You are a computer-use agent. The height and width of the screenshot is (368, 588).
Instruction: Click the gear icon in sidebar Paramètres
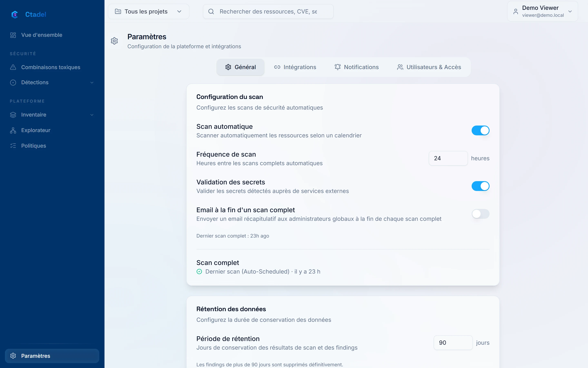tap(13, 356)
